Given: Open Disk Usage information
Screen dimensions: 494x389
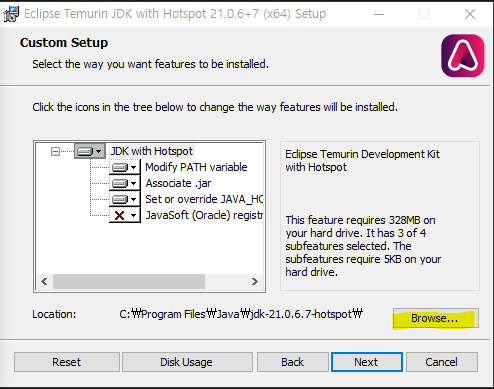Looking at the screenshot, I should tap(187, 362).
